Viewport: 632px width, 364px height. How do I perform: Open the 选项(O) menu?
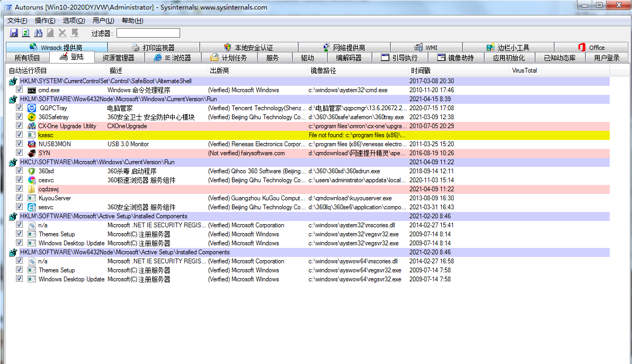(74, 21)
